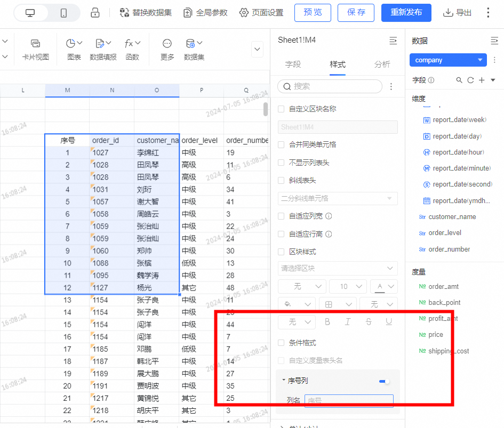Open the company dataset dropdown
The image size is (504, 428).
[448, 60]
